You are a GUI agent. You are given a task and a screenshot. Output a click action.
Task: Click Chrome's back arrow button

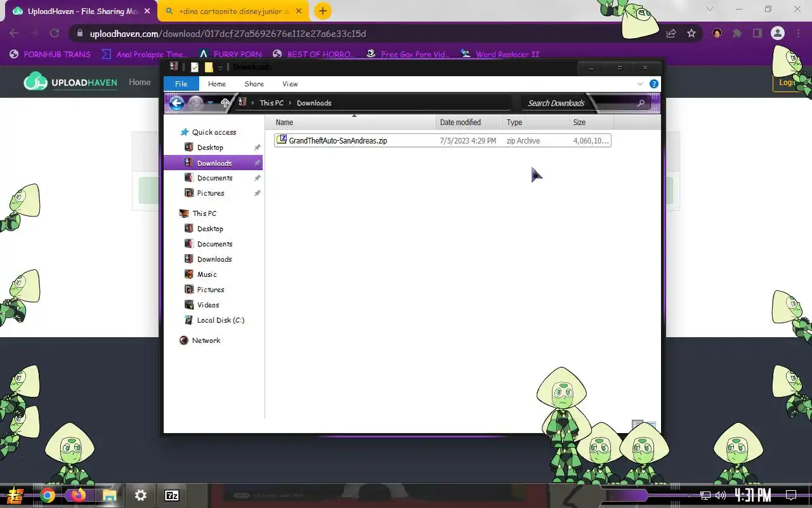[x=14, y=33]
